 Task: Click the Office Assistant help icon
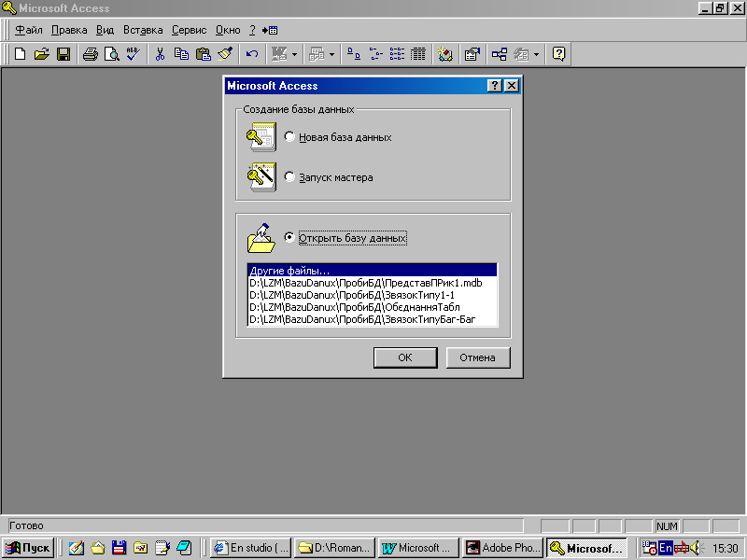[558, 54]
